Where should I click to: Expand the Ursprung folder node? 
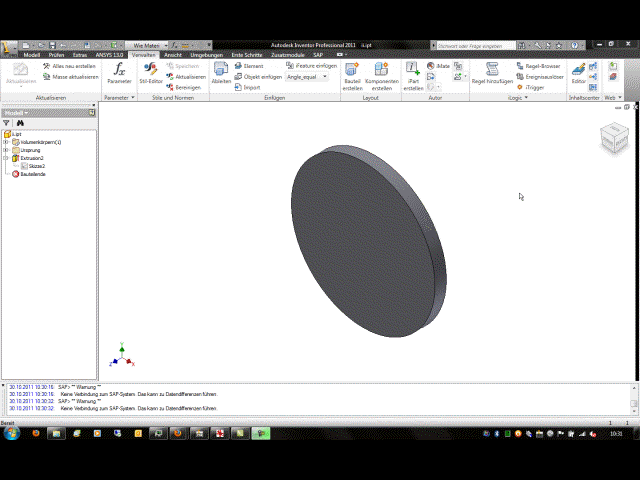pos(6,150)
